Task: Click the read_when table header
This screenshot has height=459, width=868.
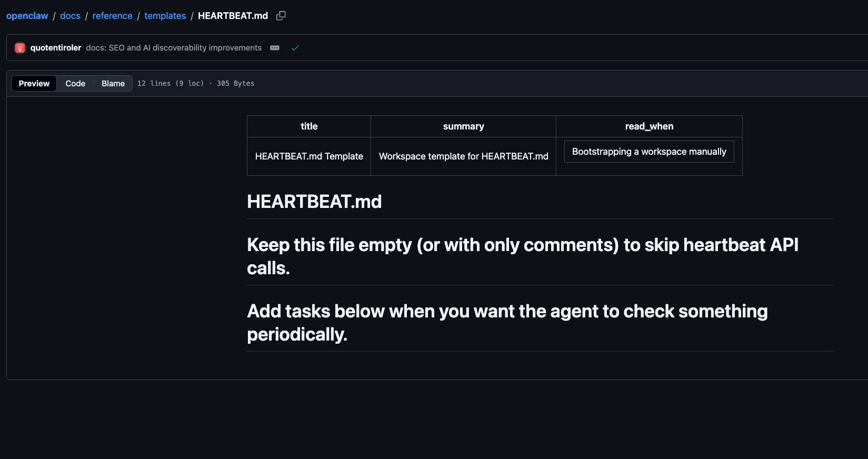Action: pyautogui.click(x=649, y=126)
